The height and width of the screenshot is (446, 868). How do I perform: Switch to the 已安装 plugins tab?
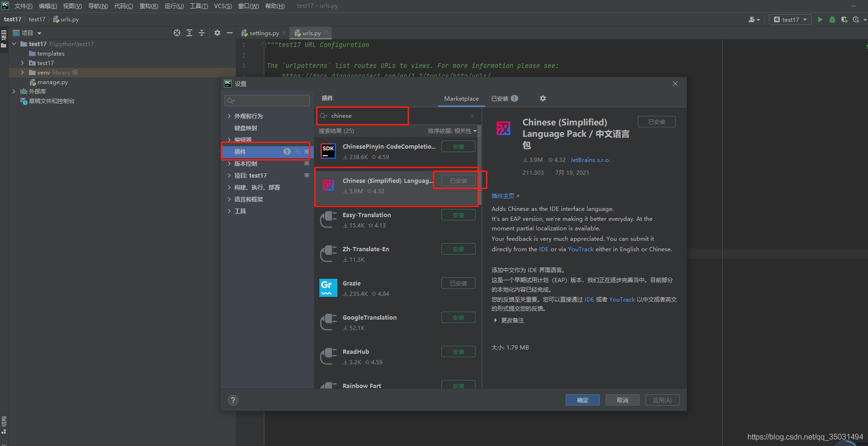[x=504, y=99]
